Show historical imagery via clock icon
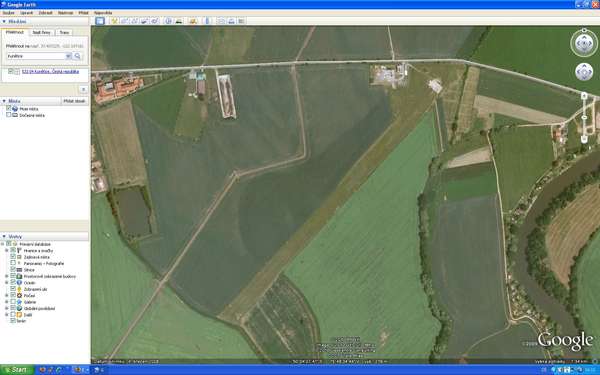 pyautogui.click(x=168, y=21)
